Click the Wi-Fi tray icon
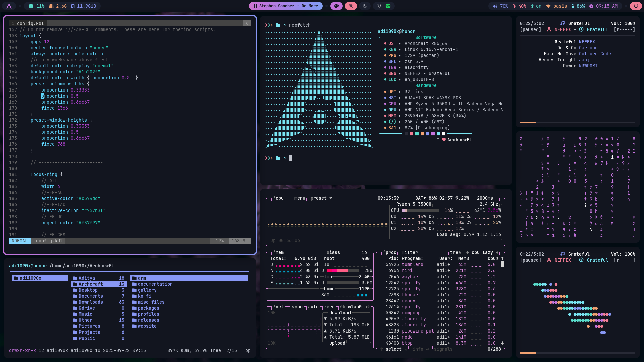644x362 pixels. (x=379, y=6)
